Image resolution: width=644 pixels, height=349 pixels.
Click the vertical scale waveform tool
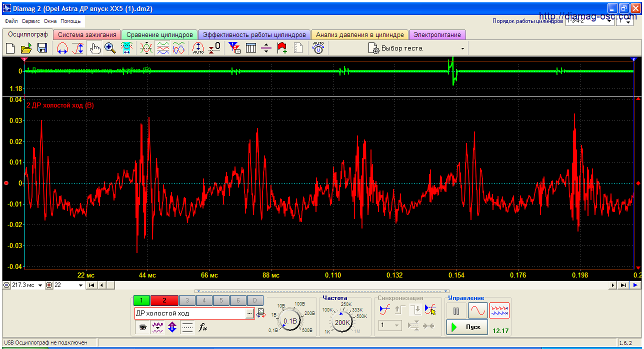pyautogui.click(x=78, y=48)
